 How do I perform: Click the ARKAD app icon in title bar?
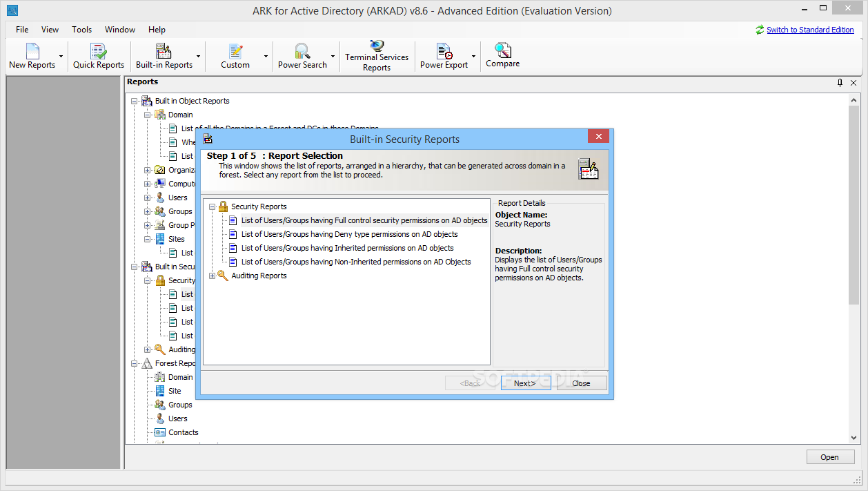tap(12, 10)
